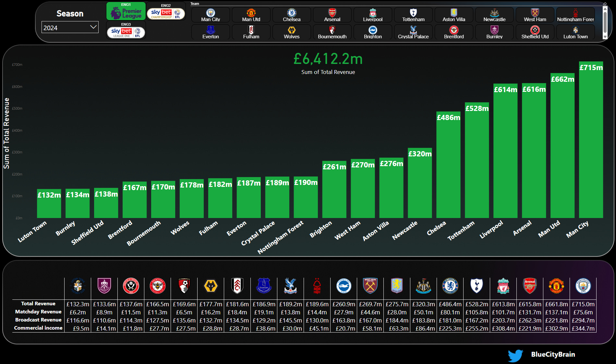The height and width of the screenshot is (364, 616).
Task: Click the Wolves £178m bar
Action: pos(192,199)
